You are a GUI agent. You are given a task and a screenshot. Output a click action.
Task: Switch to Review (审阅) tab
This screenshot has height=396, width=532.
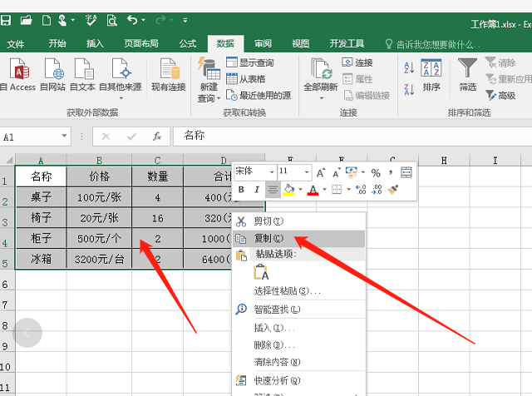pos(263,43)
